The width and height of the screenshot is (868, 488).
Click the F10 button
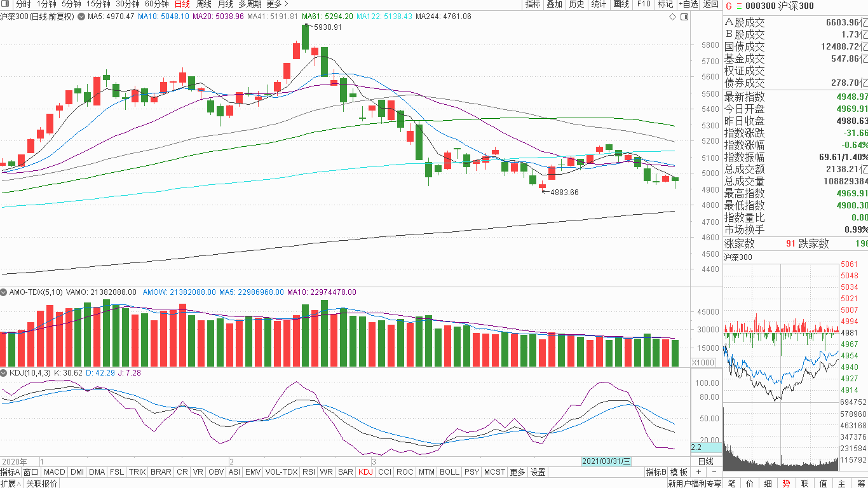click(x=644, y=4)
